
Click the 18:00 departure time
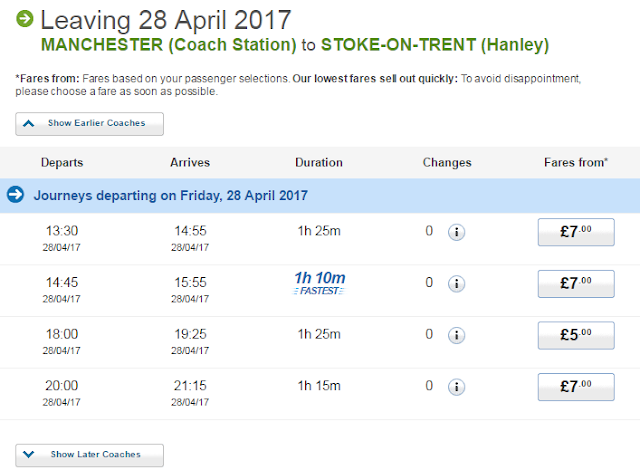tap(62, 334)
